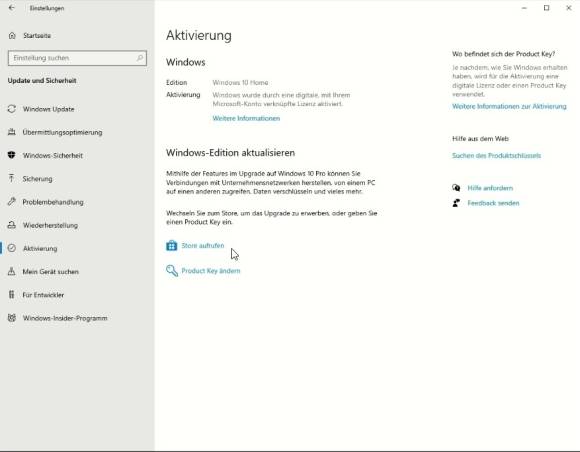Click Hilfe anfordern link
Image resolution: width=580 pixels, height=452 pixels.
pos(490,188)
